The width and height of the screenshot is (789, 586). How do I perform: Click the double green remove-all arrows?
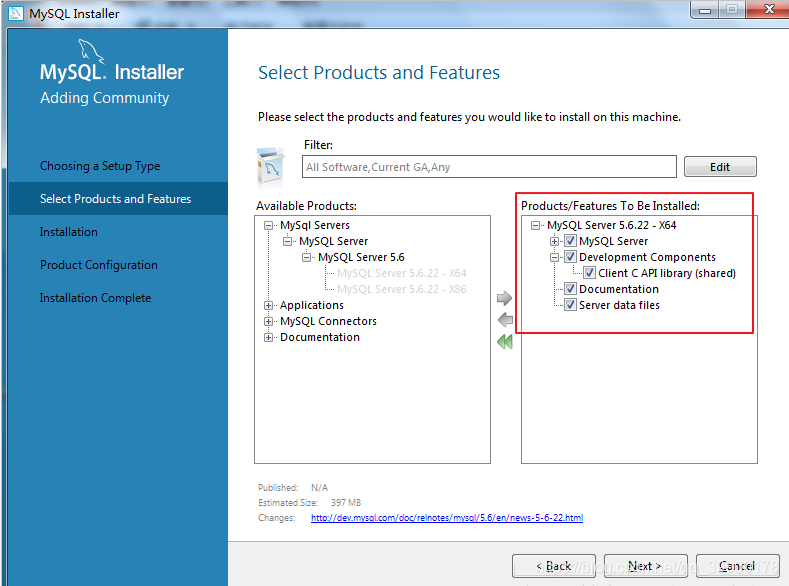(505, 342)
